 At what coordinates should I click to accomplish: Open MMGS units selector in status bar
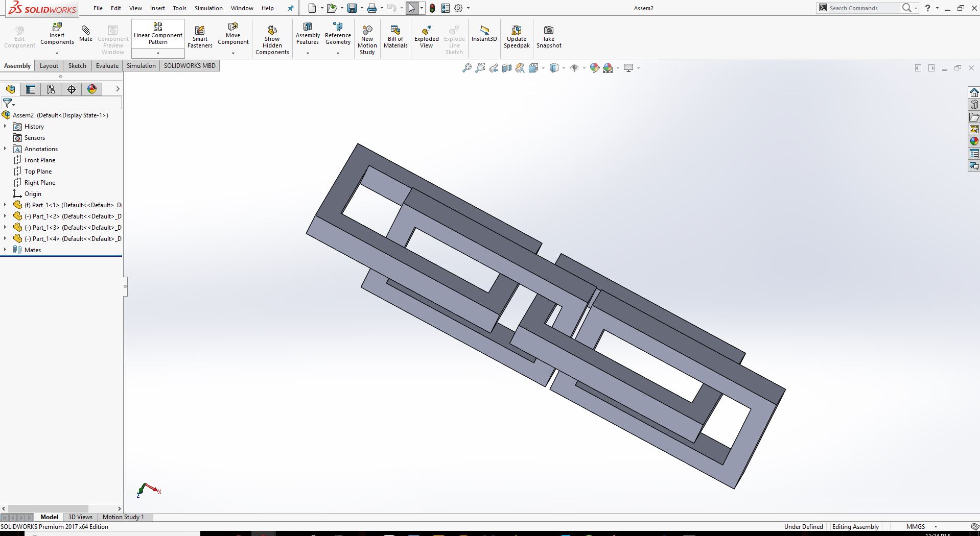click(x=917, y=526)
